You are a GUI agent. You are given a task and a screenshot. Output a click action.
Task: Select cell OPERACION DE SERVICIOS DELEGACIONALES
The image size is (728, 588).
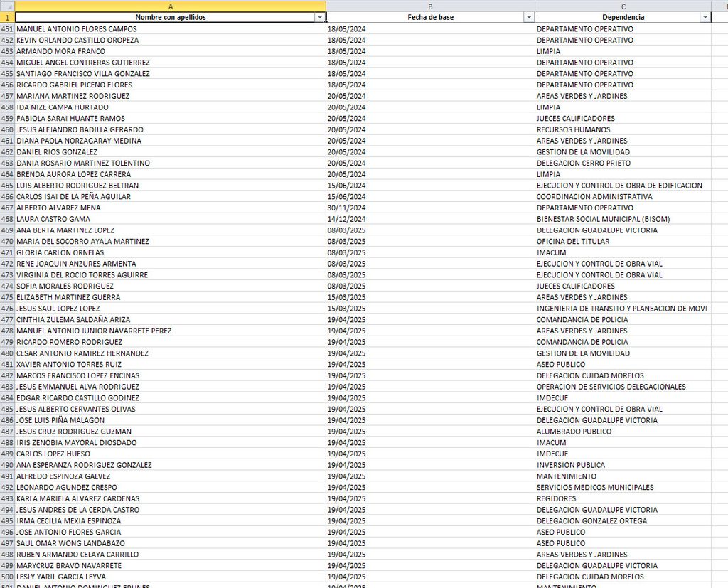click(623, 387)
